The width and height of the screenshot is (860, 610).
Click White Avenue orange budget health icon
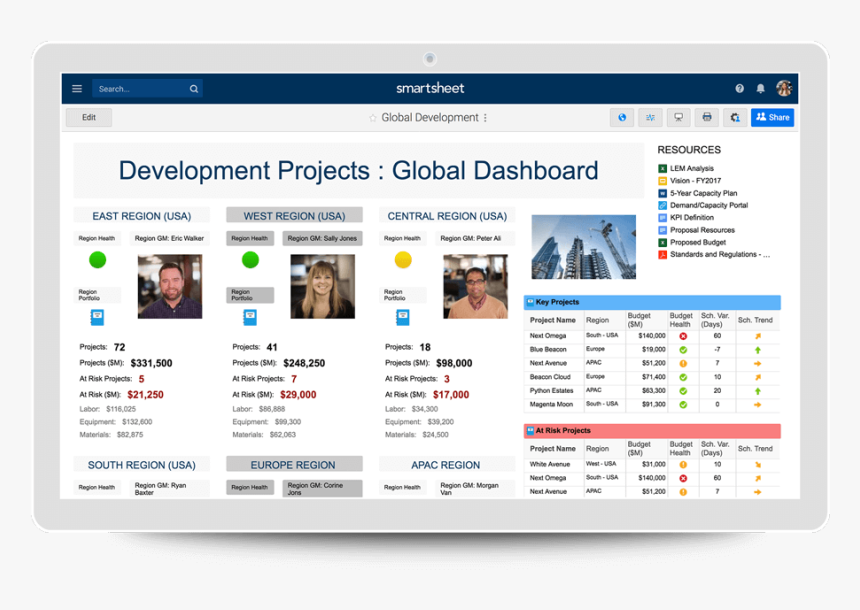pos(683,465)
